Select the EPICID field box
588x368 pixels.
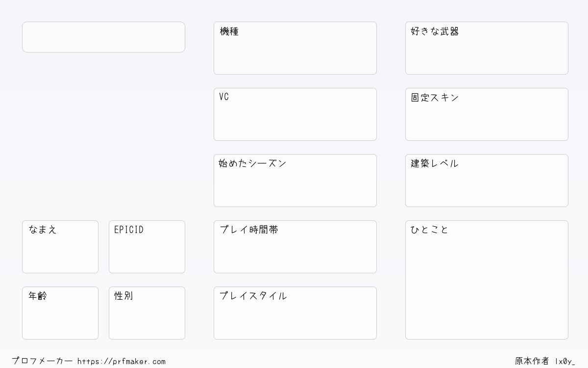[x=147, y=247]
